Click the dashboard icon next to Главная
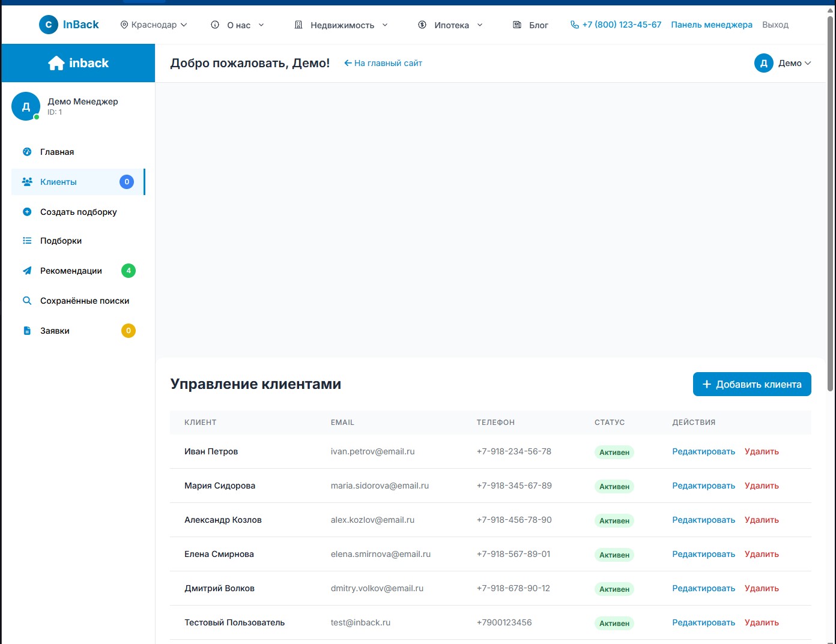Screen dimensions: 836x644 27,152
